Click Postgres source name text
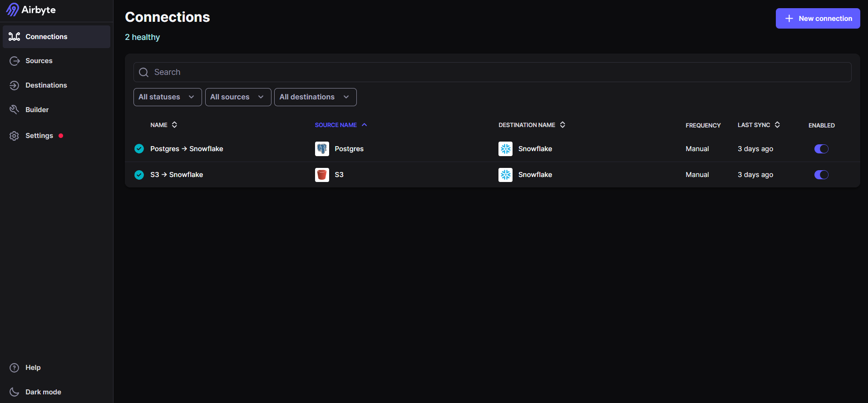Image resolution: width=868 pixels, height=403 pixels. [x=349, y=149]
